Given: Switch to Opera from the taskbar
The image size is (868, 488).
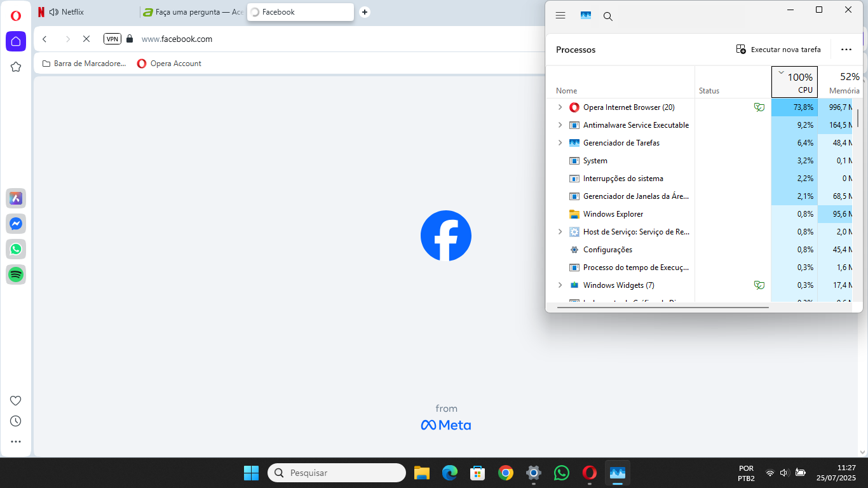Looking at the screenshot, I should click(590, 473).
